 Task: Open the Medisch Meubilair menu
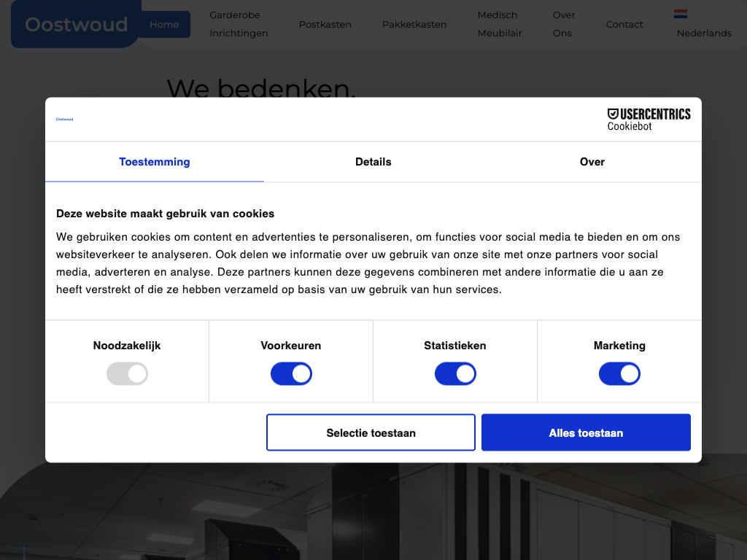click(500, 24)
